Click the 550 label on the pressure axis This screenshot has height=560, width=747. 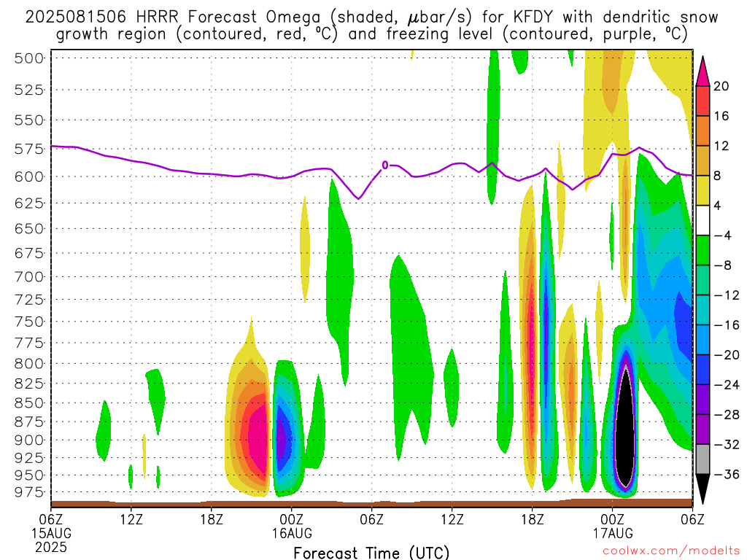click(x=29, y=120)
